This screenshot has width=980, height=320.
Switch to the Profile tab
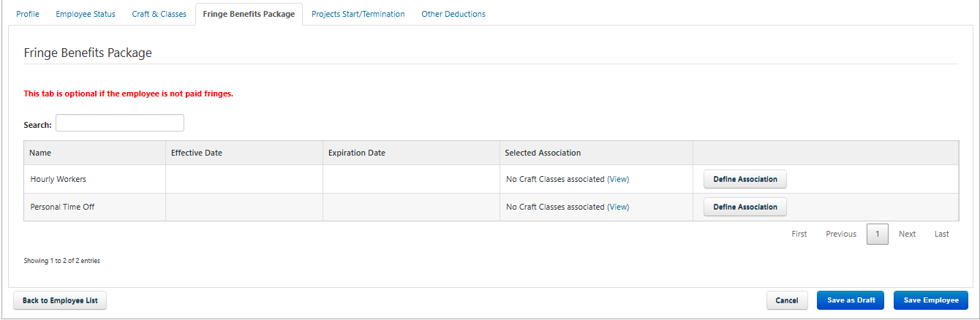tap(28, 14)
